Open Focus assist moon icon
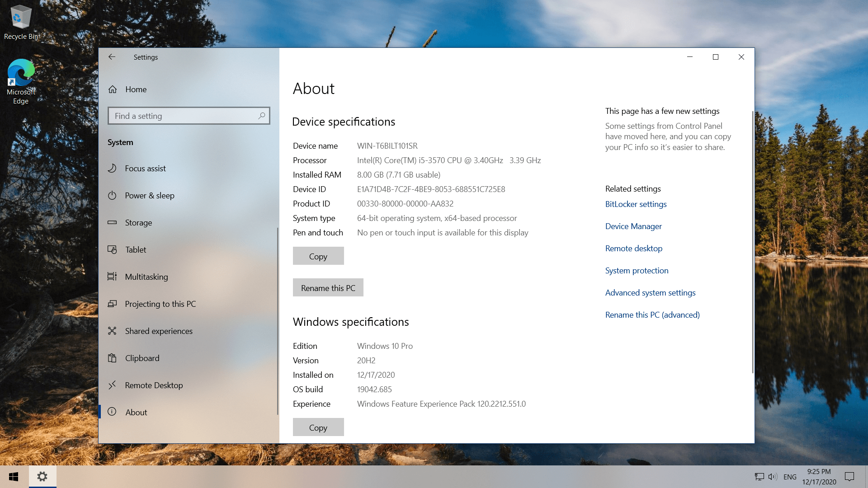The width and height of the screenshot is (868, 488). (x=112, y=168)
